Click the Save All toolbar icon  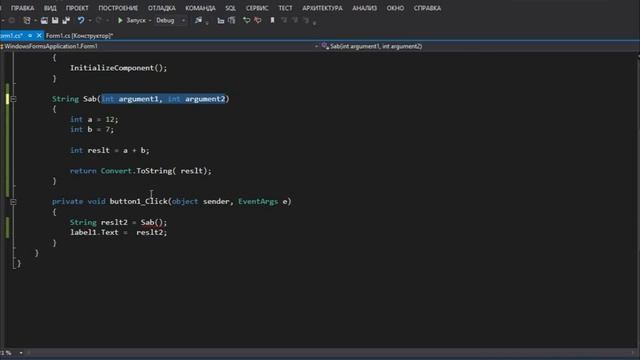pos(66,20)
